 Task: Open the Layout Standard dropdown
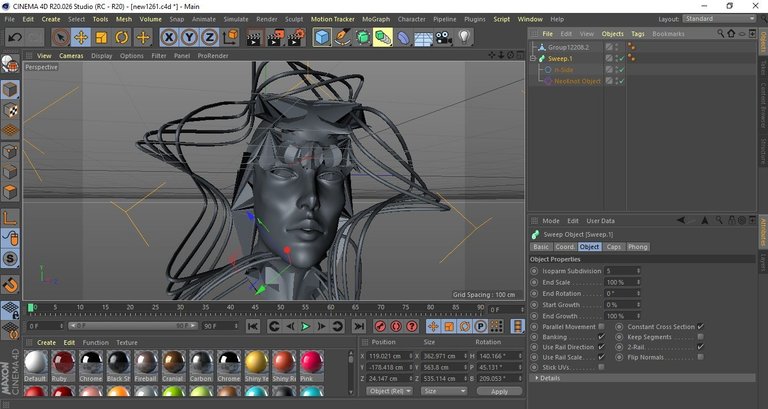coord(719,19)
